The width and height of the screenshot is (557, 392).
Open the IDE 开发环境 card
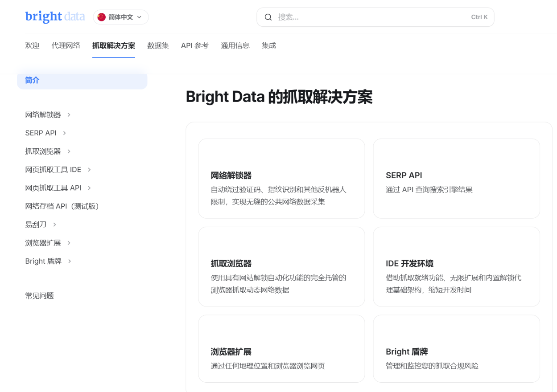(456, 267)
